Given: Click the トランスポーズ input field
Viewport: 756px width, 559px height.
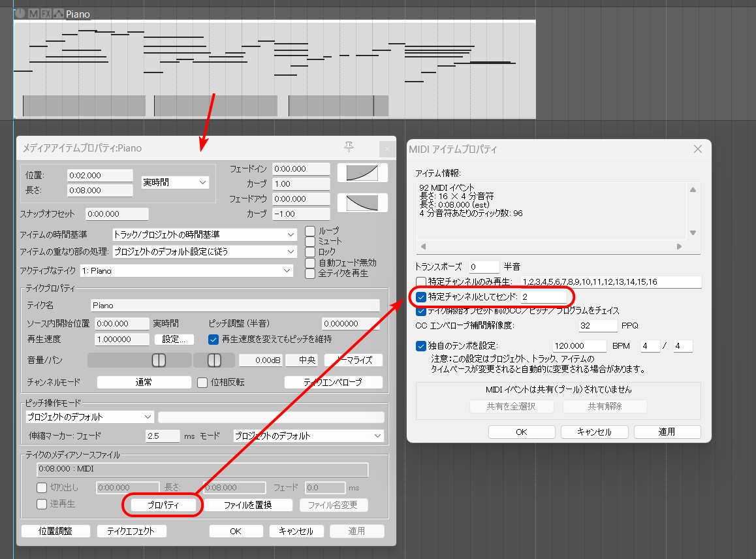Looking at the screenshot, I should (x=483, y=266).
